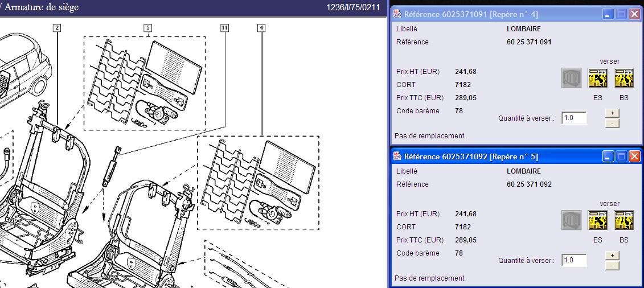Select callout number 11 in the seat diagram
Screen dimensions: 644x288
point(225,27)
